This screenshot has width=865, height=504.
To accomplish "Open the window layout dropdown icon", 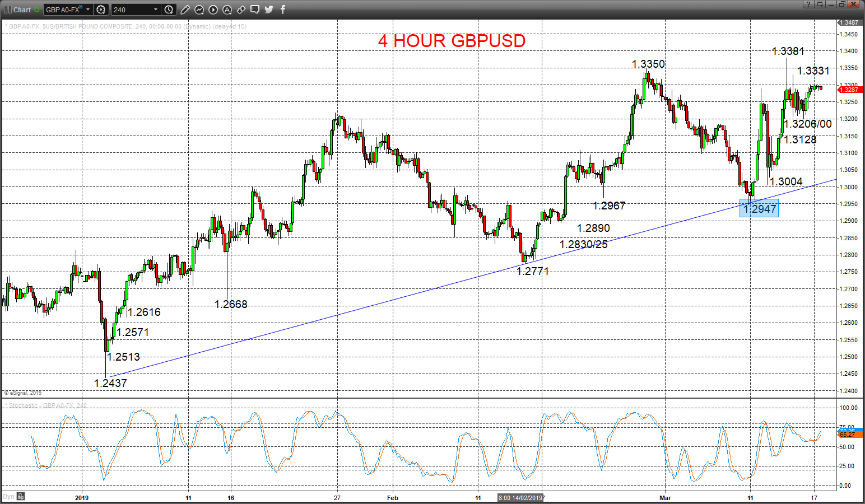I will pyautogui.click(x=820, y=4).
